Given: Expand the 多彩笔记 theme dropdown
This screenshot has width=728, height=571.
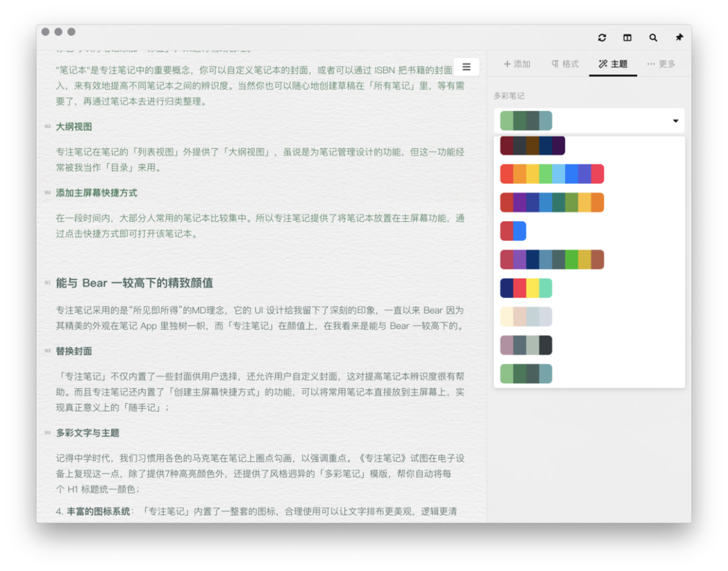Looking at the screenshot, I should coord(589,121).
